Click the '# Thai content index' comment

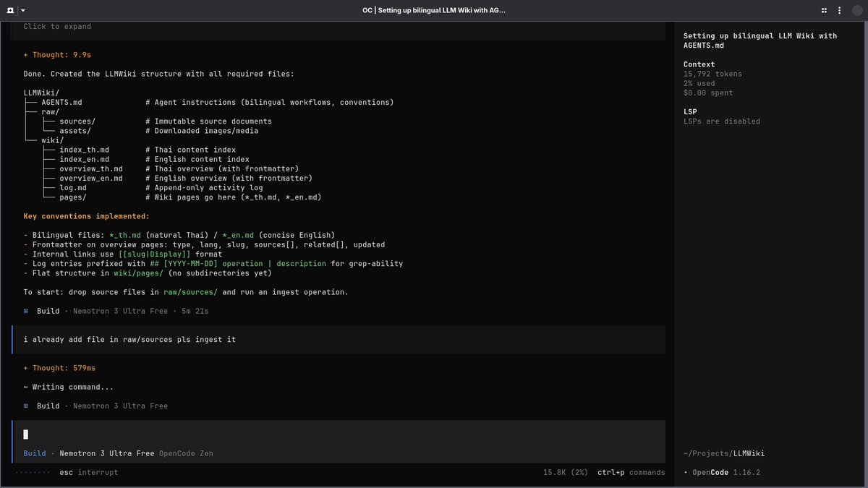[190, 150]
